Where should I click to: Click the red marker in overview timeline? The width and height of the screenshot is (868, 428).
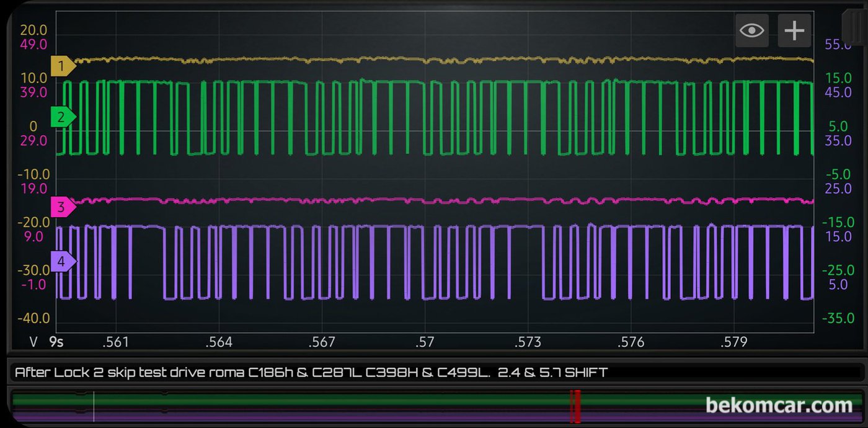click(575, 406)
